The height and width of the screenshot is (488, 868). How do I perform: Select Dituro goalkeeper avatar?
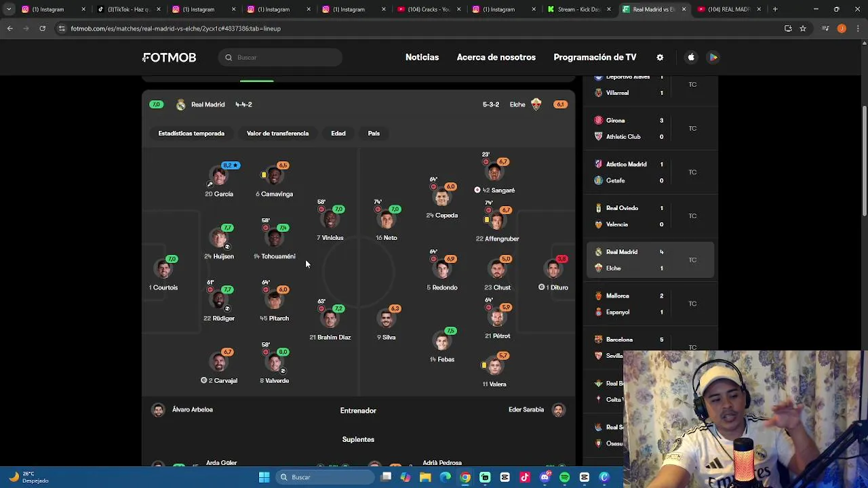553,269
